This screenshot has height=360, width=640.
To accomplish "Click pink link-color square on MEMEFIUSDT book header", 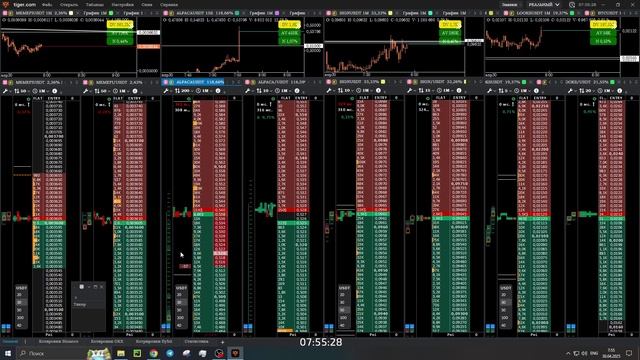I will 5,82.
